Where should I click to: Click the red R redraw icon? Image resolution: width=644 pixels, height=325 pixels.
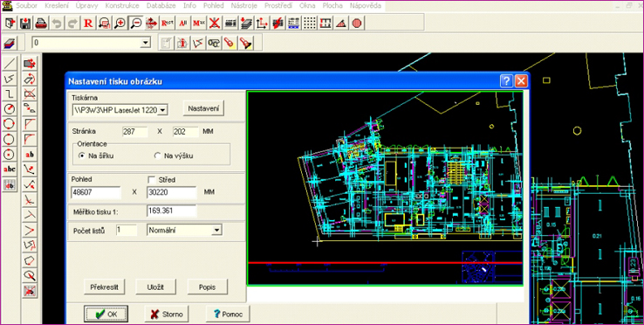88,23
